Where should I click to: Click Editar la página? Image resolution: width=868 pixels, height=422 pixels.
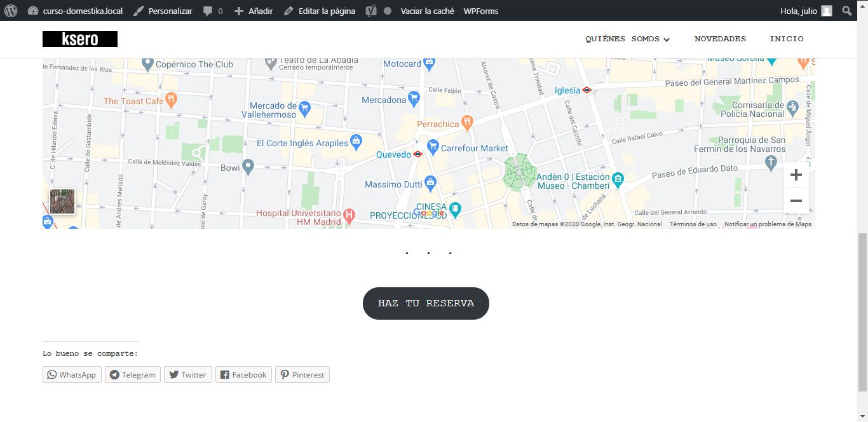click(320, 11)
